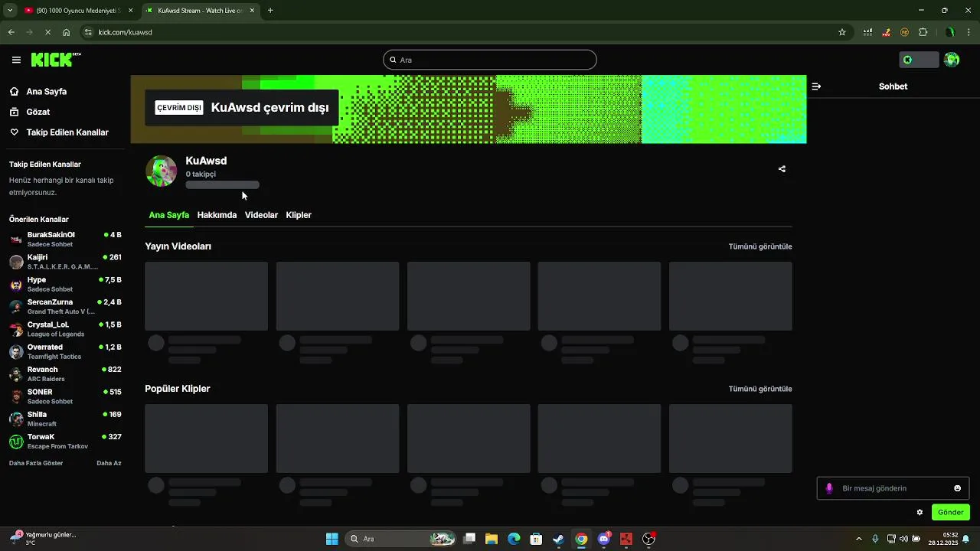Open a new browser tab

pos(270,11)
